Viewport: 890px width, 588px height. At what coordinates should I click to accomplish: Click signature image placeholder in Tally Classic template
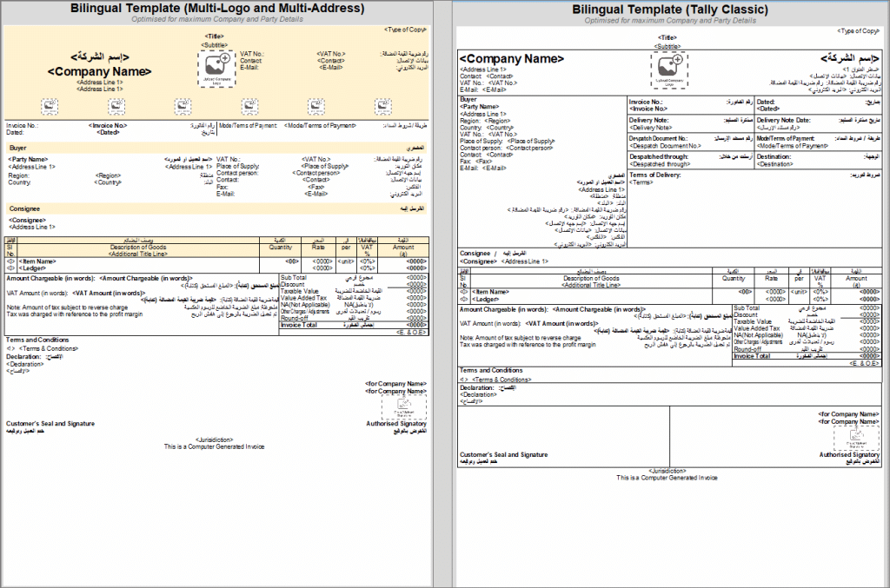point(856,438)
